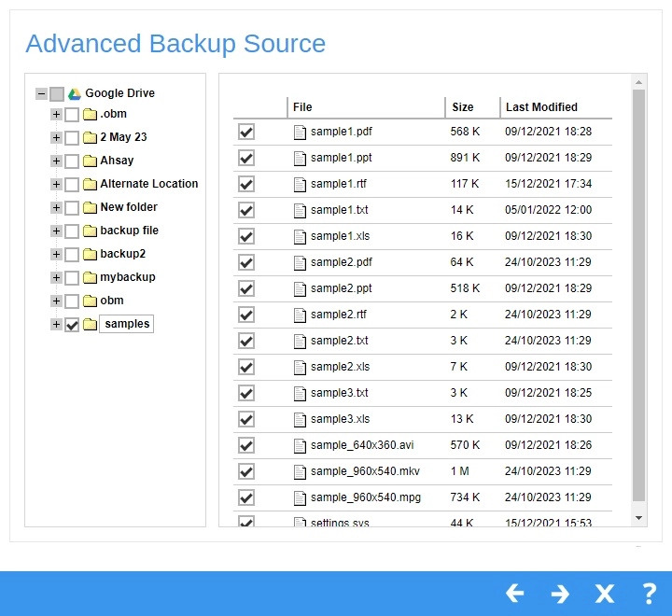The height and width of the screenshot is (616, 672).
Task: Expand the Ahsay folder node
Action: 56,161
